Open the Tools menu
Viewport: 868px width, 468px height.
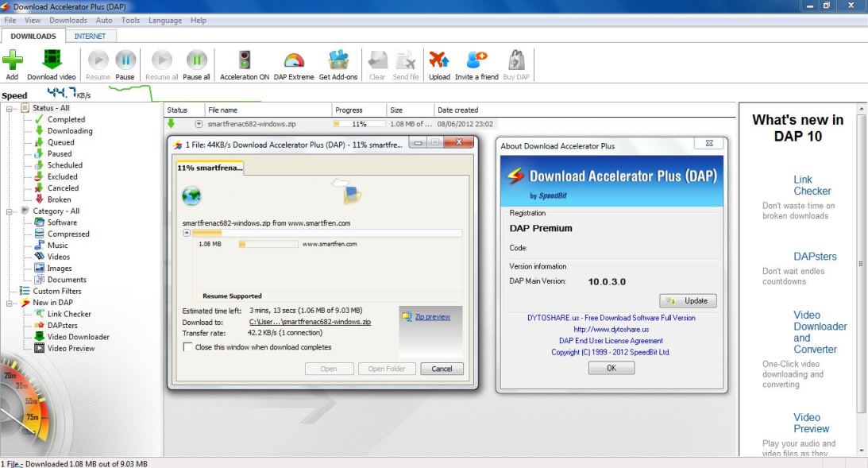point(131,20)
